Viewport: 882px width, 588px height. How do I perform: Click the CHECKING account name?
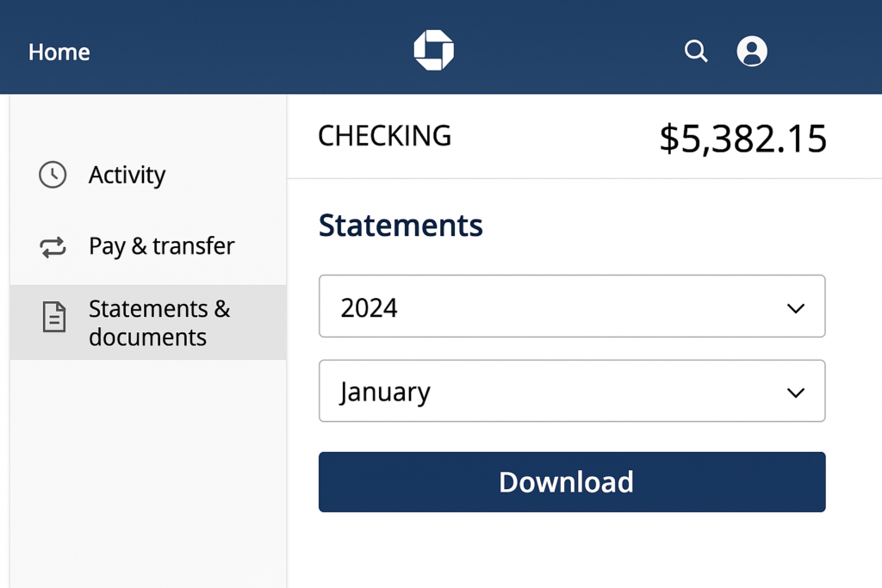coord(384,136)
